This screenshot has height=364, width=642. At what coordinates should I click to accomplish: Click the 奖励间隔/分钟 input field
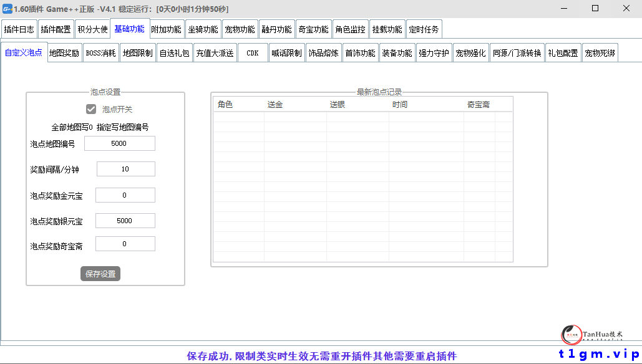[x=125, y=168]
